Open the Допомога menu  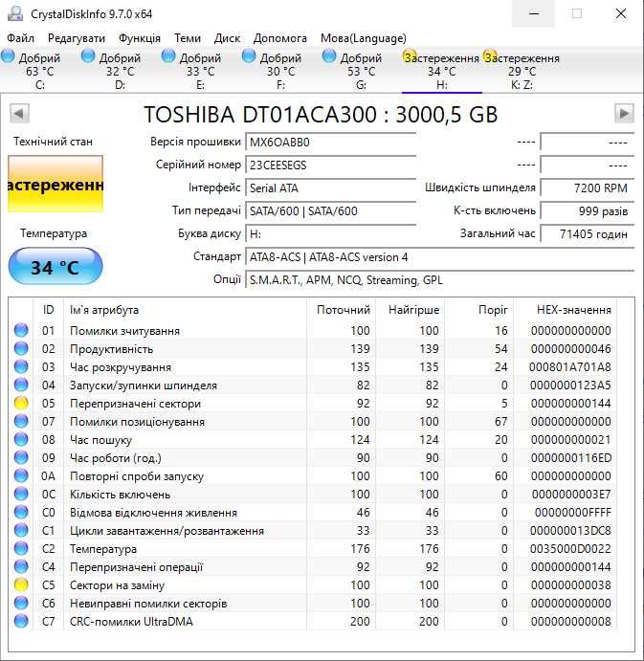pos(279,38)
